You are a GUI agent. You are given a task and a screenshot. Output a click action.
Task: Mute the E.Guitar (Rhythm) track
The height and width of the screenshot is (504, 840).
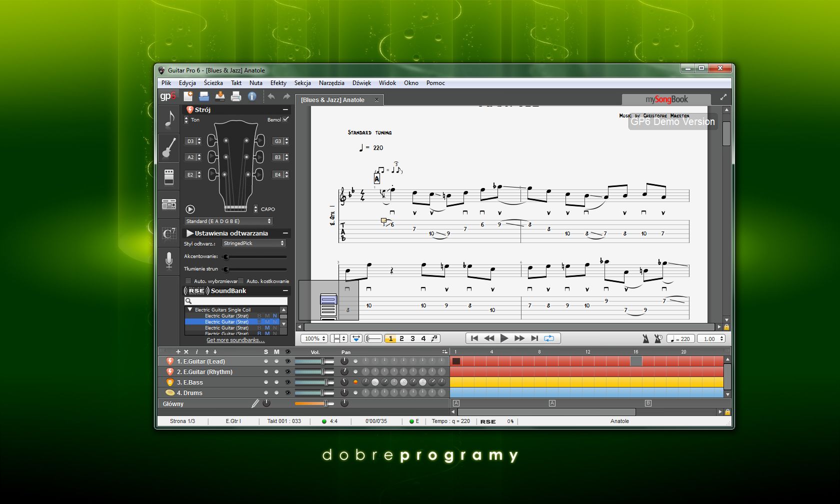276,371
